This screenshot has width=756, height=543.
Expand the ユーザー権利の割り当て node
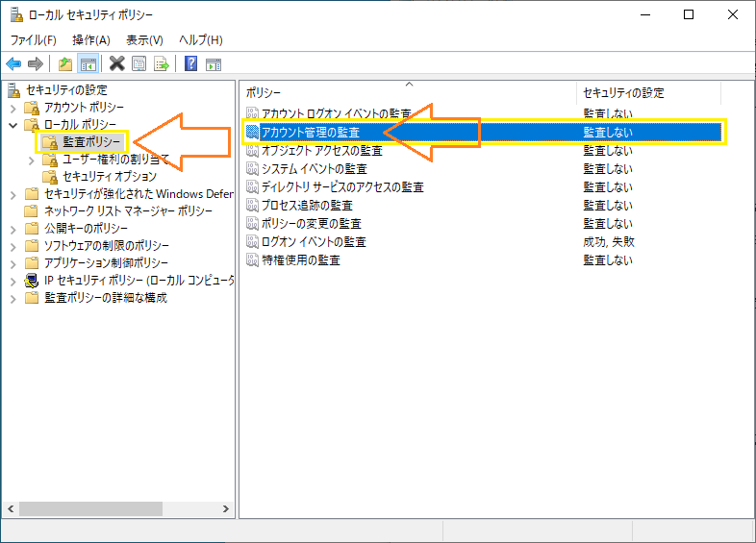32,160
